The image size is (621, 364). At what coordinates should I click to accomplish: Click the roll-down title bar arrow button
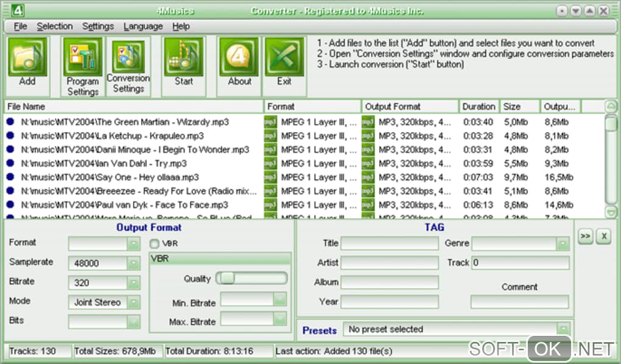click(x=576, y=11)
